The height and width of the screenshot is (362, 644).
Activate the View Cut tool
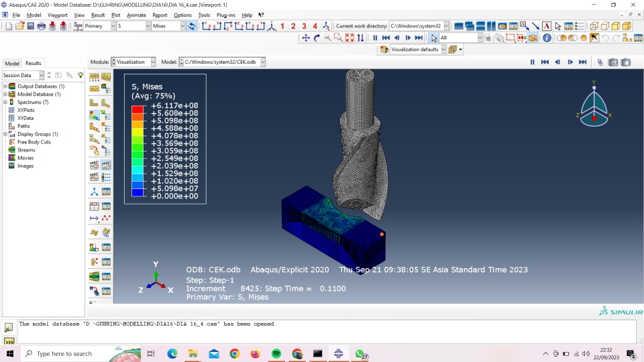(94, 247)
